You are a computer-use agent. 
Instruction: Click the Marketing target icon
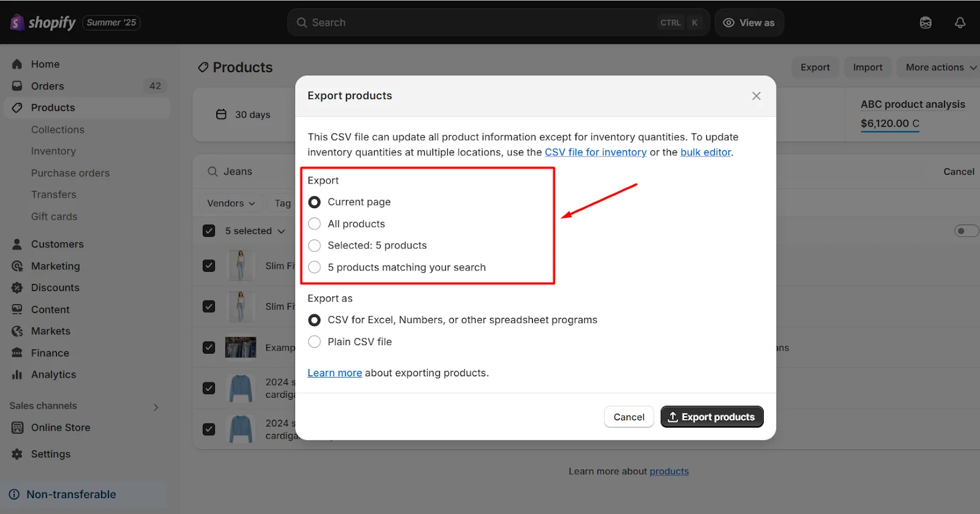coord(17,266)
